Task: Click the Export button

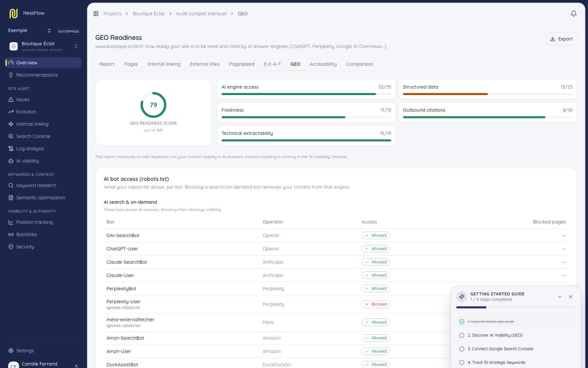Action: [561, 39]
